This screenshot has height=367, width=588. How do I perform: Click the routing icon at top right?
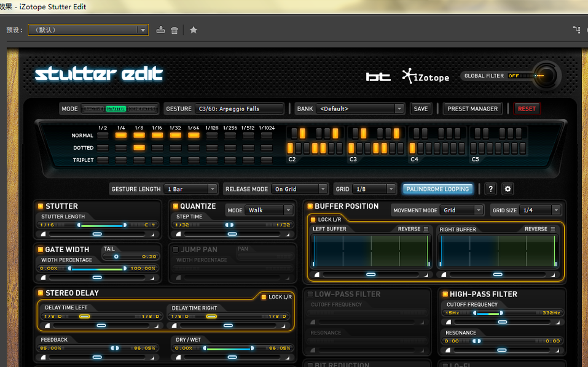point(576,29)
